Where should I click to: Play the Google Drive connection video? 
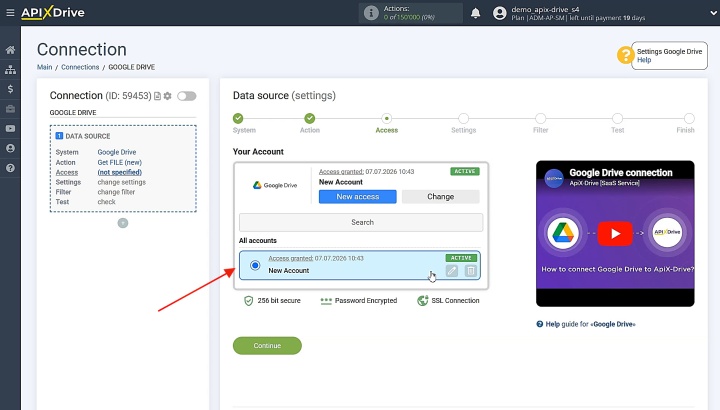click(x=615, y=233)
